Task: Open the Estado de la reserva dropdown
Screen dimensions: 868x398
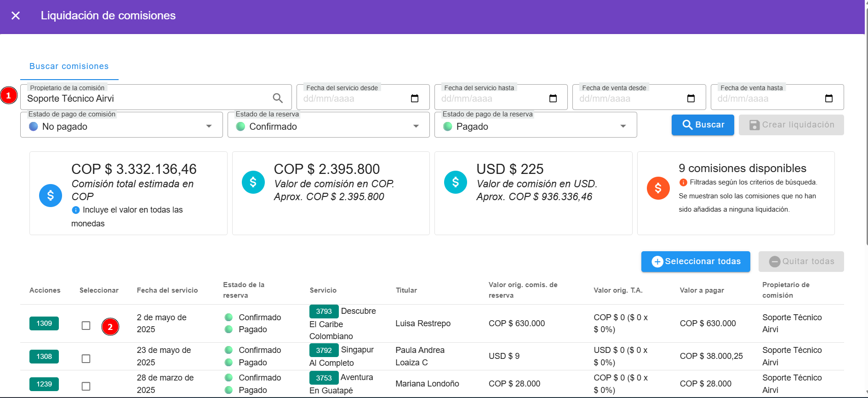Action: (x=416, y=127)
